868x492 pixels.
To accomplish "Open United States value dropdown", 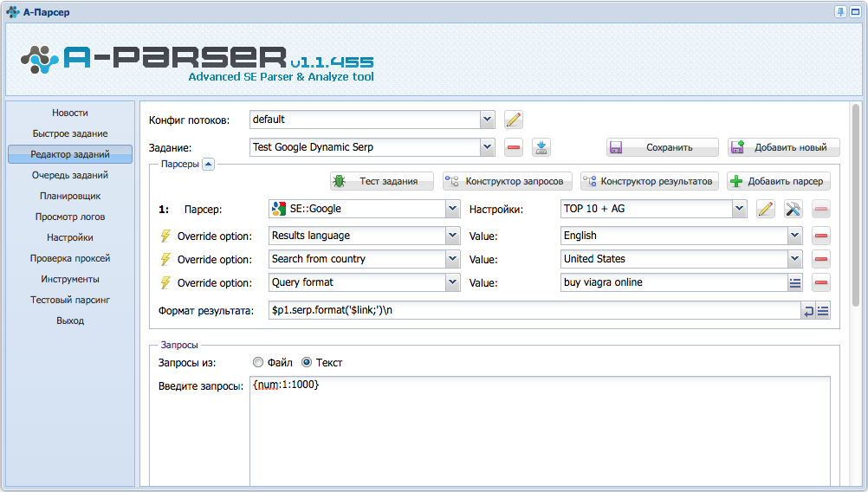I will (x=795, y=258).
